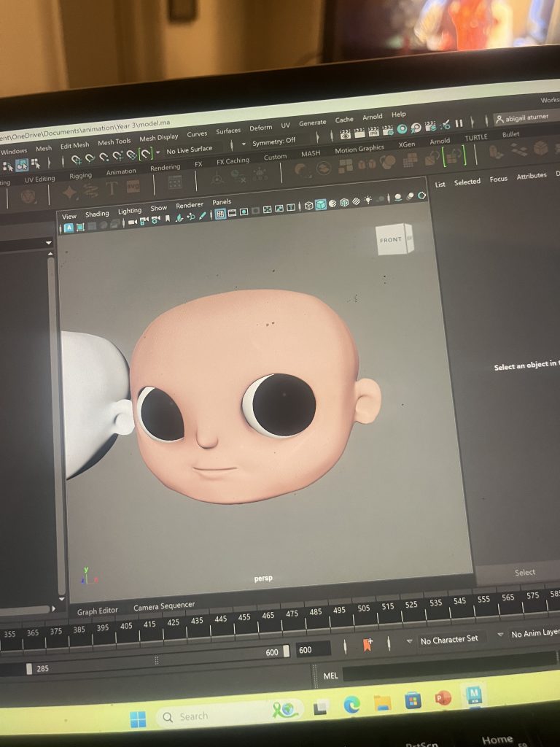Click the range slider end handle near 600
The width and height of the screenshot is (560, 747).
point(286,651)
